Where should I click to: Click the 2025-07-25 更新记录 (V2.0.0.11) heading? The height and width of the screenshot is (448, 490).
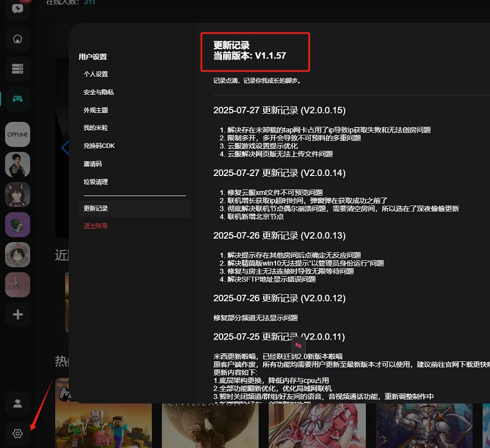[279, 337]
